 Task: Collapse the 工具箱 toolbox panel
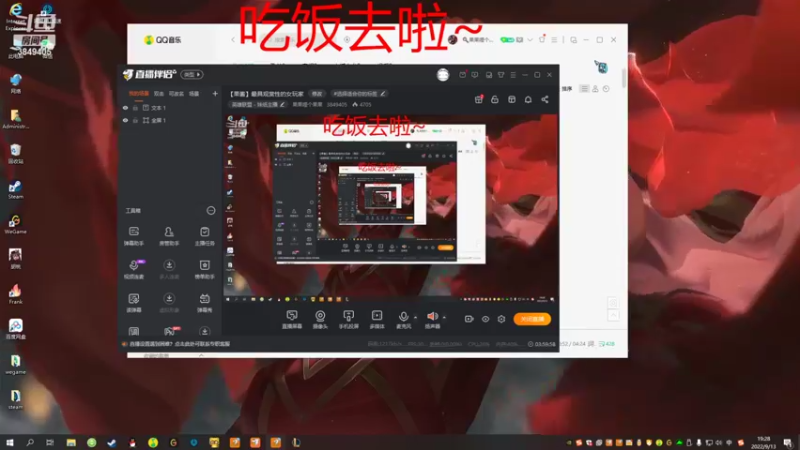pos(211,211)
